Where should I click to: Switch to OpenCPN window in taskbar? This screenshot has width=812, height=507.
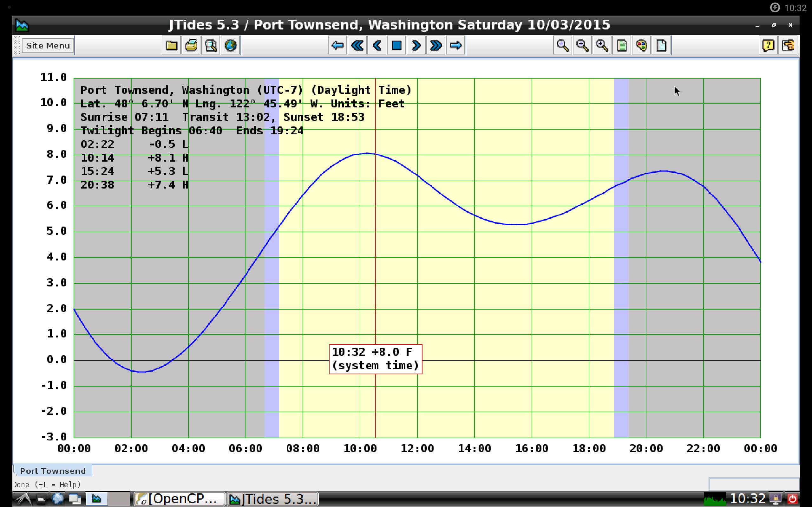point(179,499)
